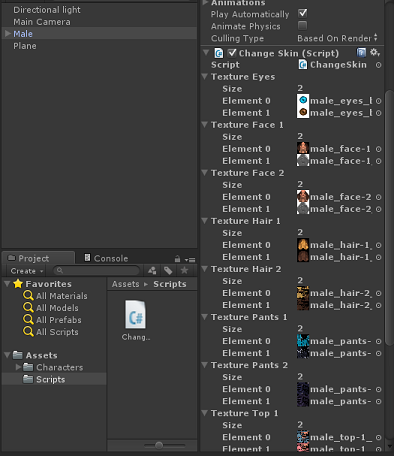Open object picker for Texture Eyes Element 0
This screenshot has width=394, height=456.
tap(378, 101)
